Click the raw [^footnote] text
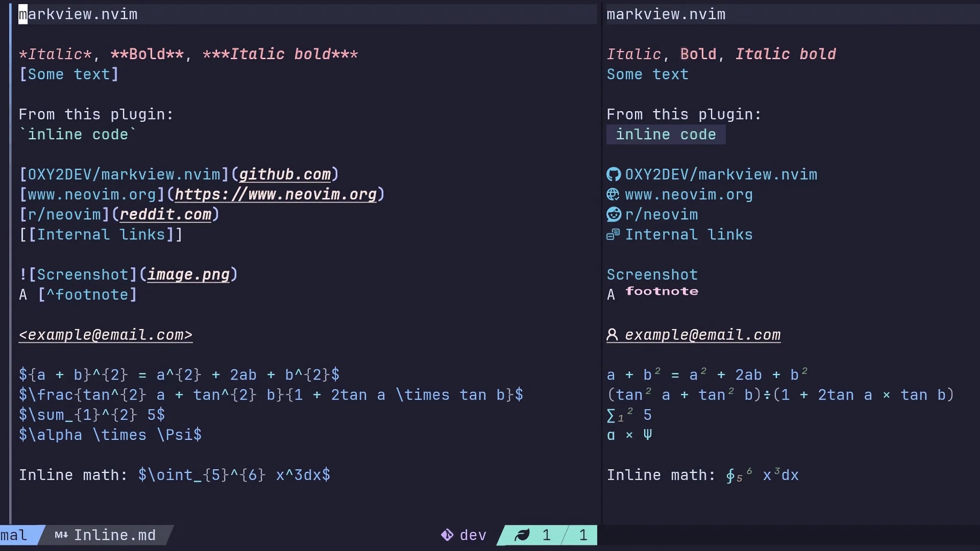The width and height of the screenshot is (980, 551). pos(87,295)
